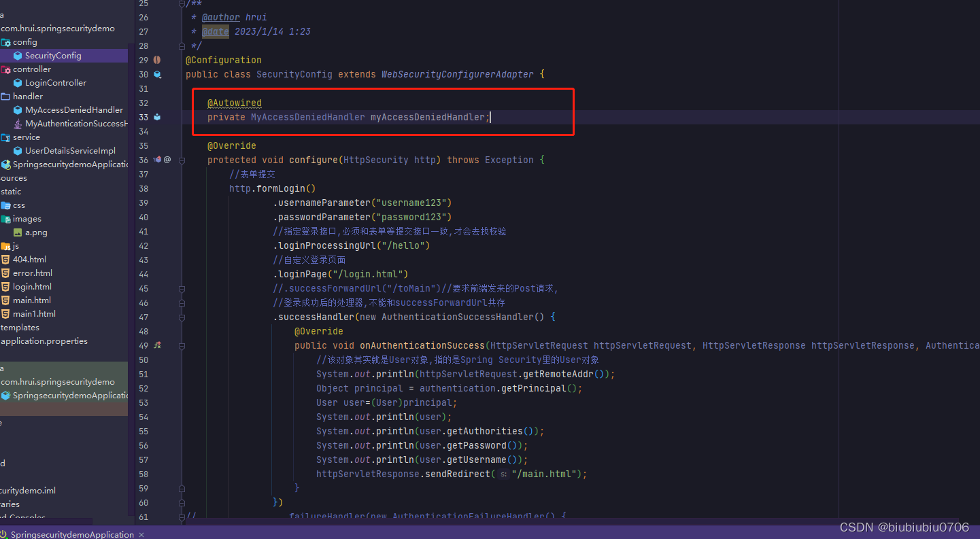Click the "/hello" string literal
Image resolution: width=980 pixels, height=539 pixels.
[403, 245]
